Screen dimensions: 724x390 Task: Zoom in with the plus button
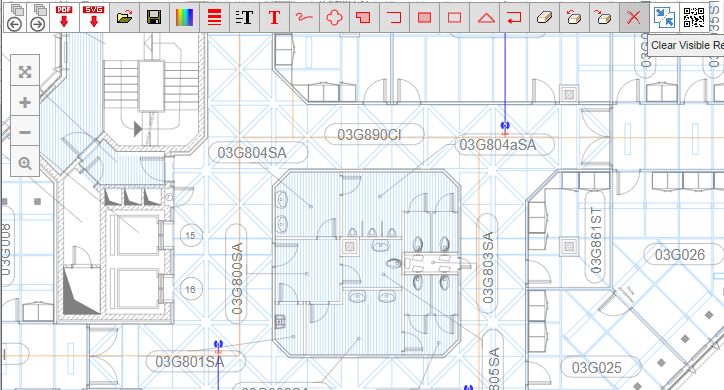25,102
